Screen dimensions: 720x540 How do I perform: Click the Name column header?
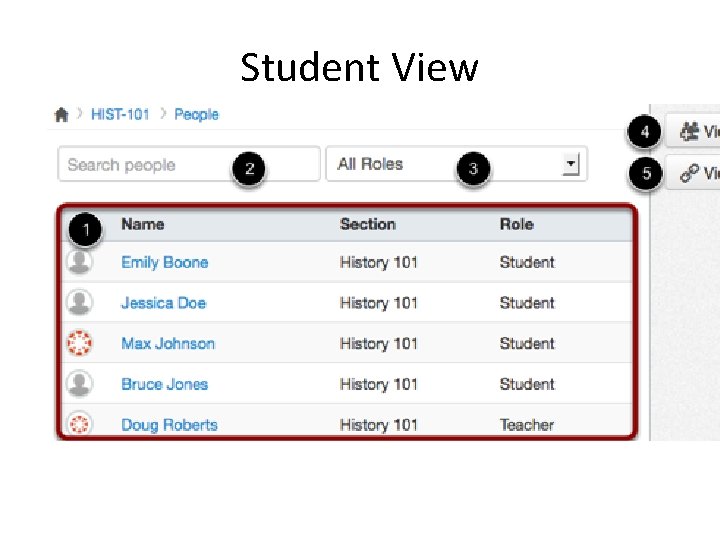[x=142, y=224]
